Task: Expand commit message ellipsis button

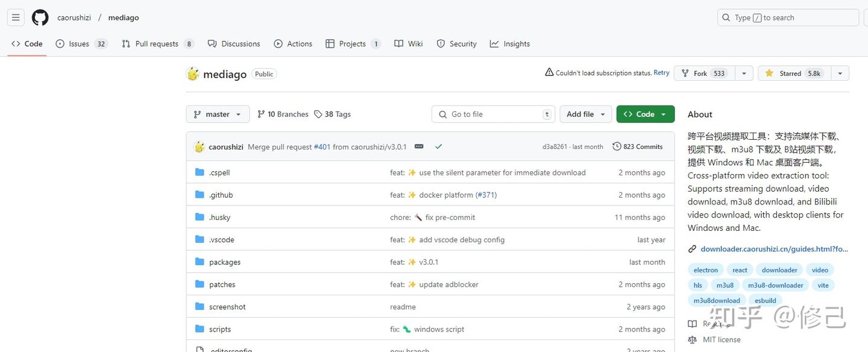Action: (419, 146)
